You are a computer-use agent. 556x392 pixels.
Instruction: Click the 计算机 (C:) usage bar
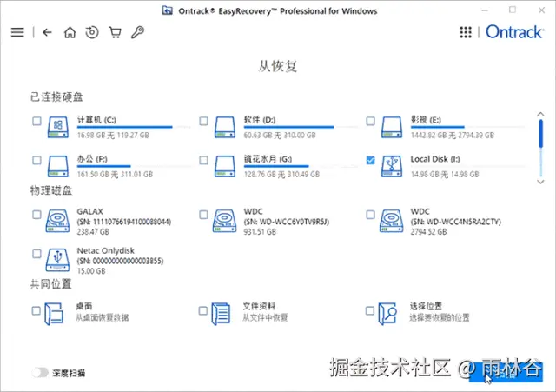[133, 127]
